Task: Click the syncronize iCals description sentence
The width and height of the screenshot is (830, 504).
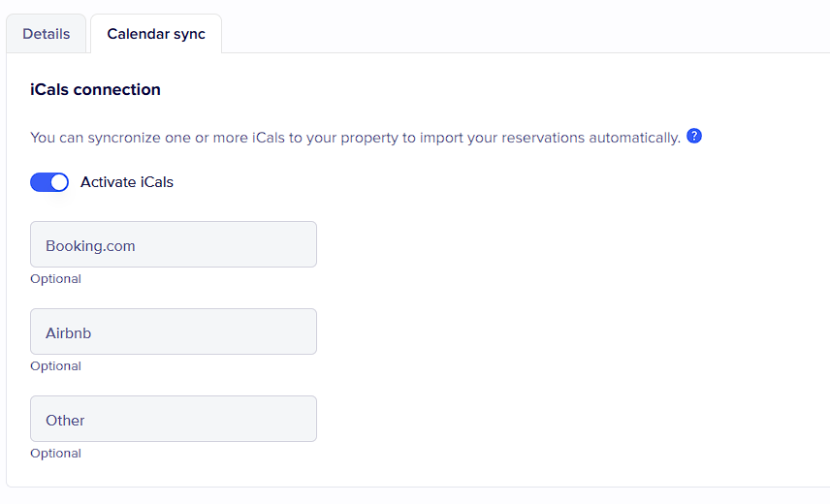Action: tap(355, 138)
